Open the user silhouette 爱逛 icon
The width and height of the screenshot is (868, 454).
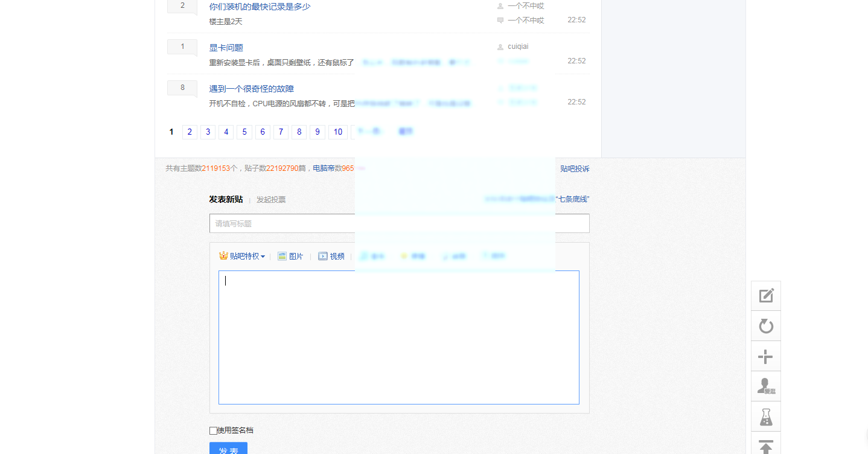pos(766,386)
